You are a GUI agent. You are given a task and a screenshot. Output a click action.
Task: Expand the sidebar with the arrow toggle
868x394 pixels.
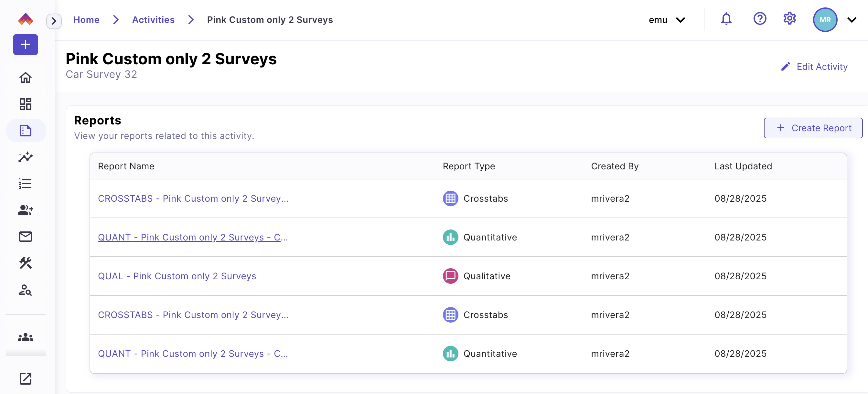point(54,21)
